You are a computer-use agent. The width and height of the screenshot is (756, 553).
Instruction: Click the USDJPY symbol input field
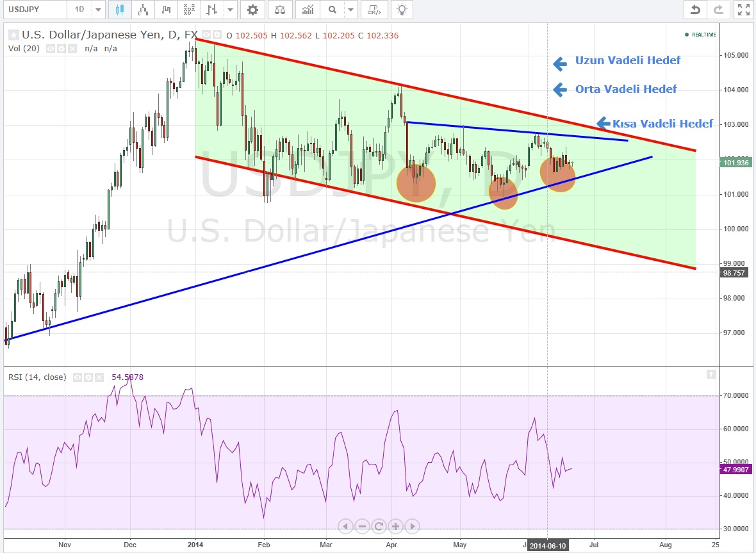[x=33, y=10]
